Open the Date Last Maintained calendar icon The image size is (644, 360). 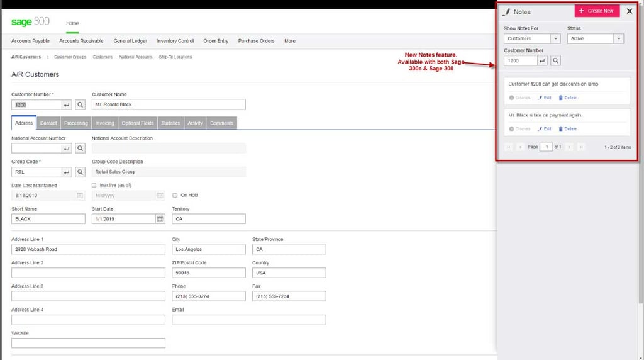pyautogui.click(x=80, y=196)
